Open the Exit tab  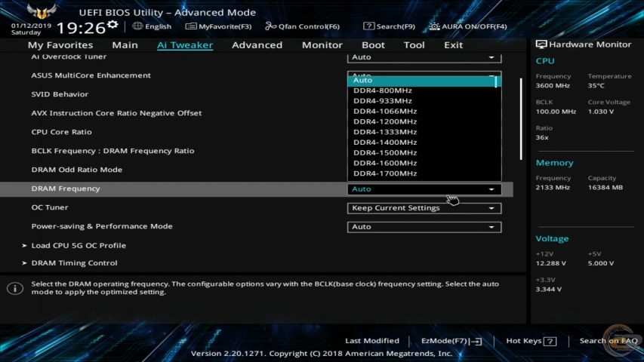point(454,44)
